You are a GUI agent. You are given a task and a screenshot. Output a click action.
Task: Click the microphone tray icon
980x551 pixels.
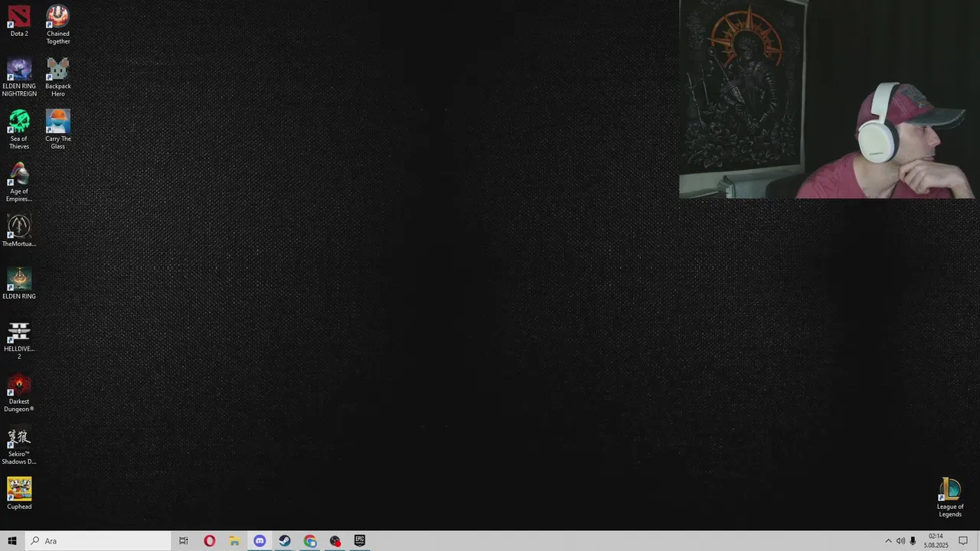pyautogui.click(x=913, y=541)
